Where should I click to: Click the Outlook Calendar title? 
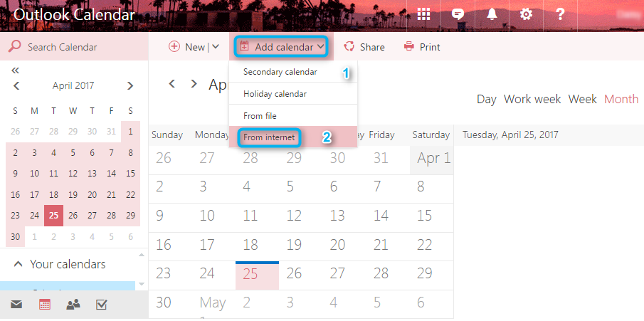click(x=74, y=15)
